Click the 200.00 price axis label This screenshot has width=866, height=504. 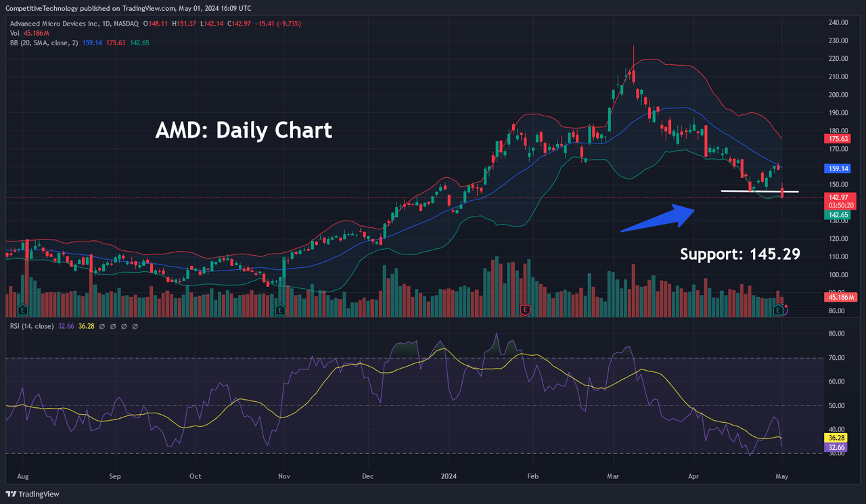[x=838, y=95]
